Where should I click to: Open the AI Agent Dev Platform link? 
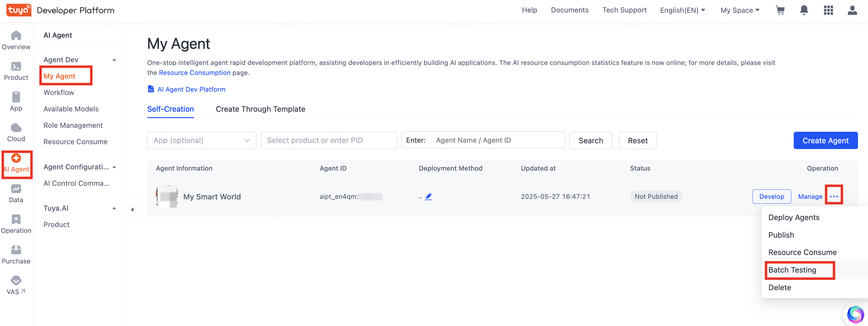[x=191, y=89]
